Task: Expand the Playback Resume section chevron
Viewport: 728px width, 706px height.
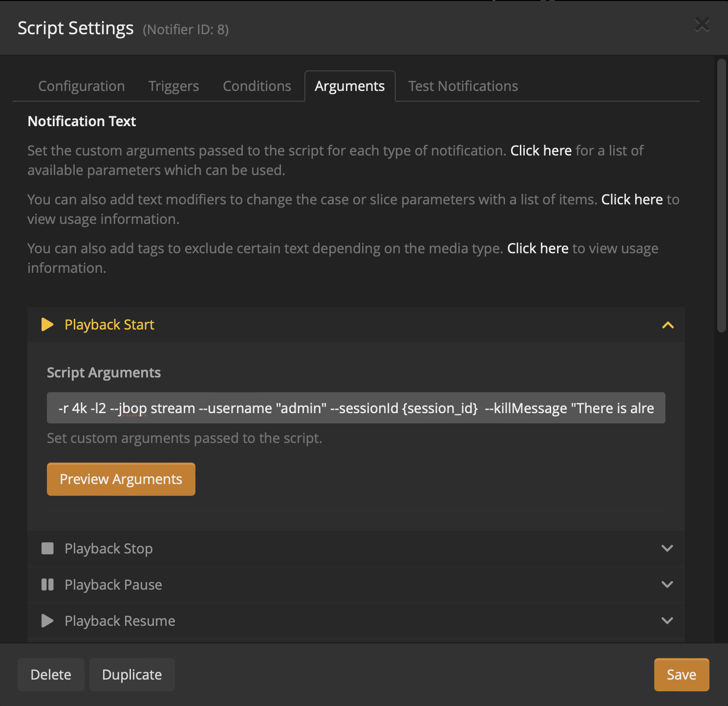Action: [x=667, y=621]
